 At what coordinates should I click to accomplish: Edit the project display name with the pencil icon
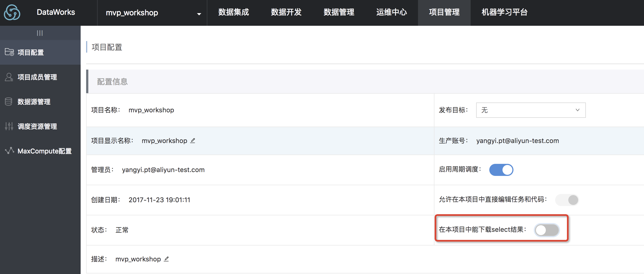[x=193, y=141]
